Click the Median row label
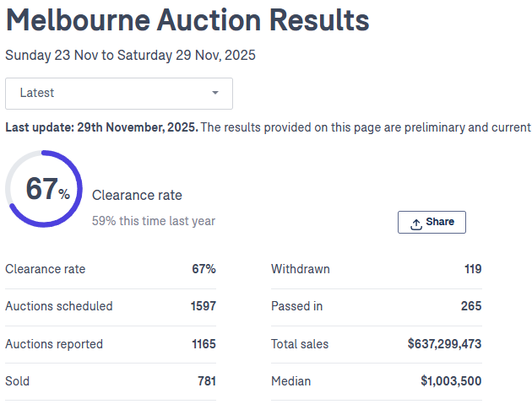This screenshot has width=532, height=404. [x=290, y=381]
